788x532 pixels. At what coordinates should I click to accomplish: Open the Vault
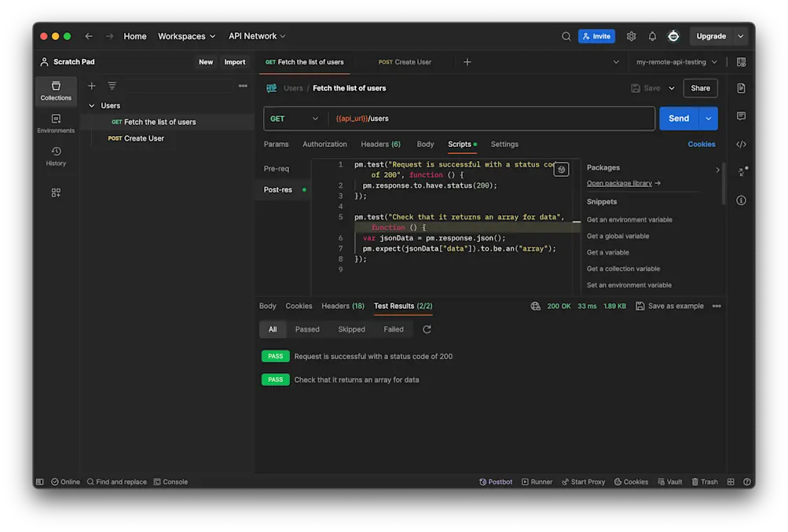pos(669,482)
